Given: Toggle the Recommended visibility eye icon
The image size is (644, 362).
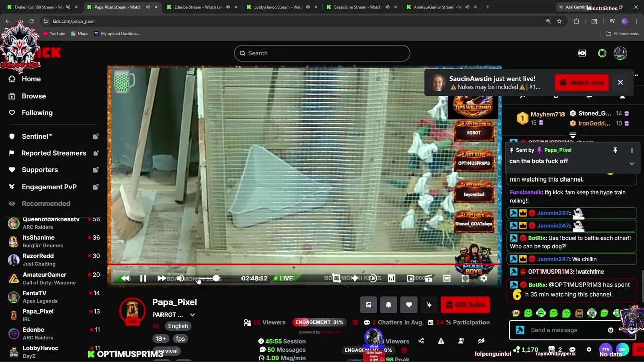Looking at the screenshot, I should click(12, 204).
